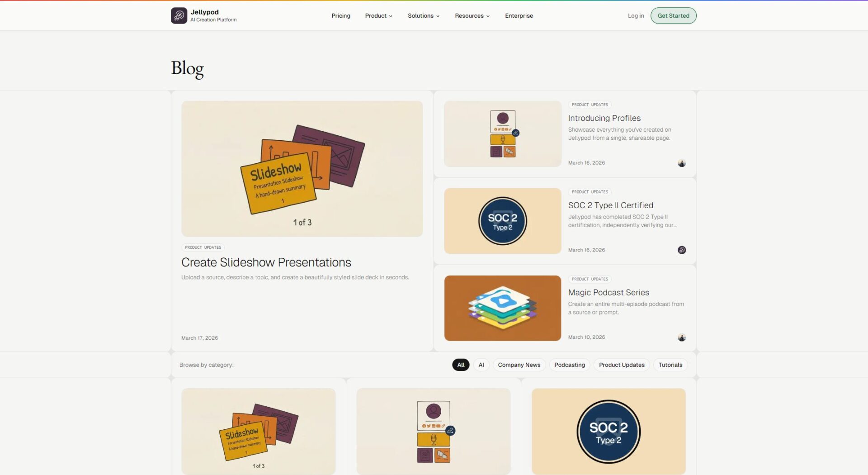Click Jellypod avatar on SOC 2 post
Viewport: 868px width, 475px height.
click(682, 250)
